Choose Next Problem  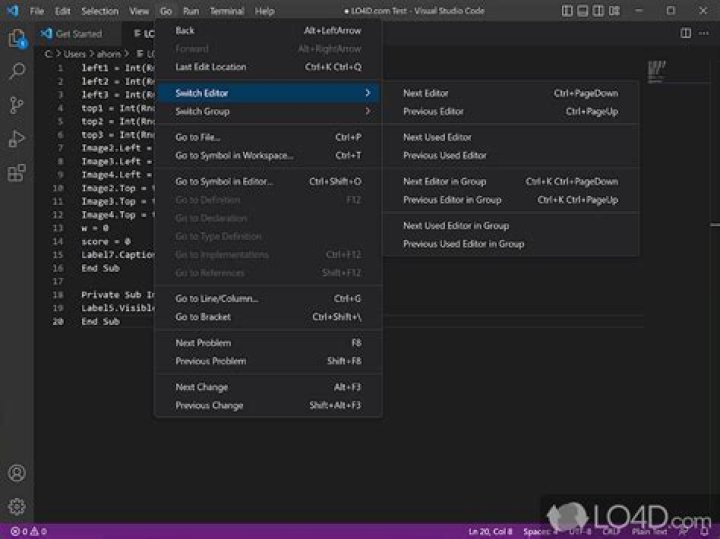268,342
